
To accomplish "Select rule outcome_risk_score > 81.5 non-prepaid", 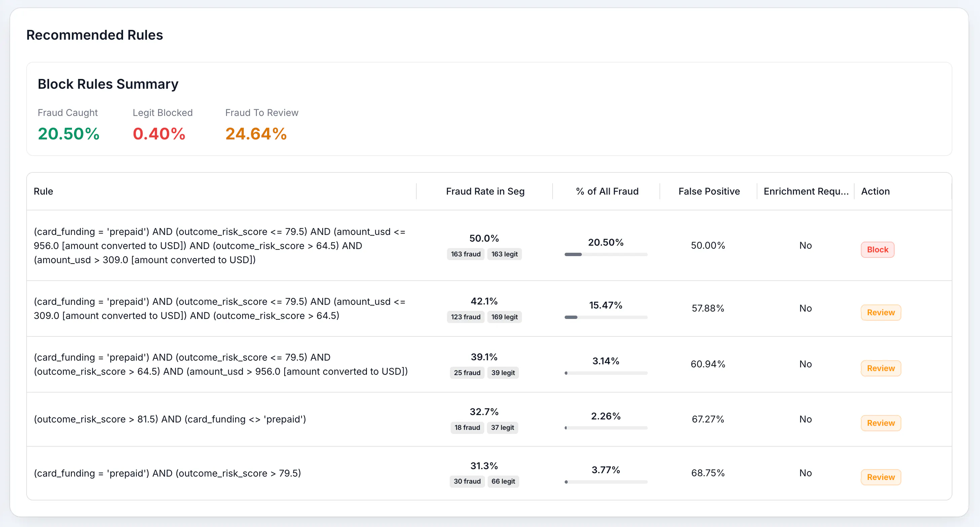I will pyautogui.click(x=170, y=419).
